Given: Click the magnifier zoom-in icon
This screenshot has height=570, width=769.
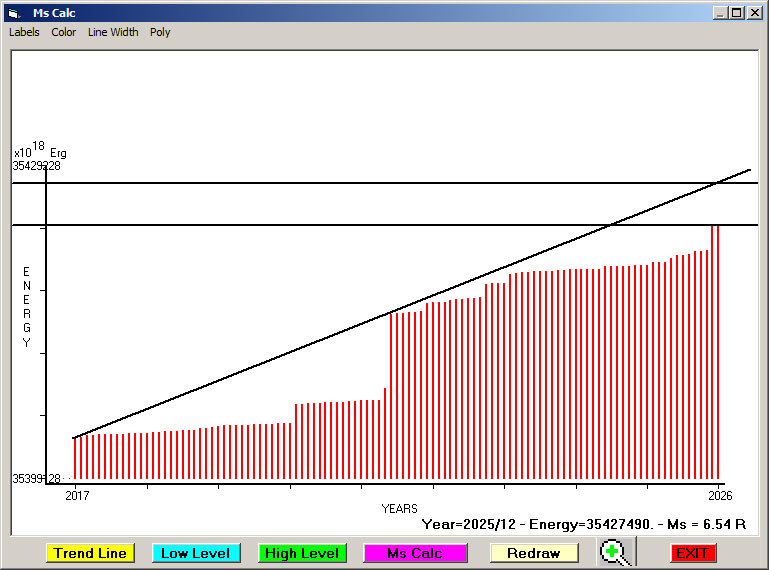Looking at the screenshot, I should [x=615, y=552].
